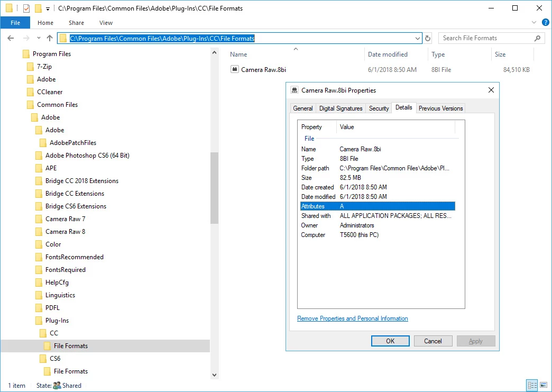Select the Program Files tree folder
This screenshot has width=552, height=392.
pos(52,54)
